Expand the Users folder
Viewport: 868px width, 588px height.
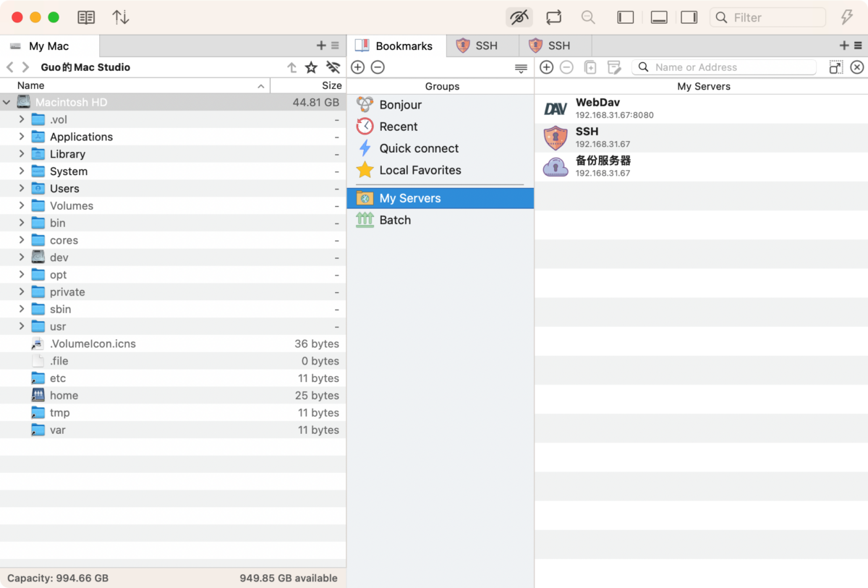point(22,189)
